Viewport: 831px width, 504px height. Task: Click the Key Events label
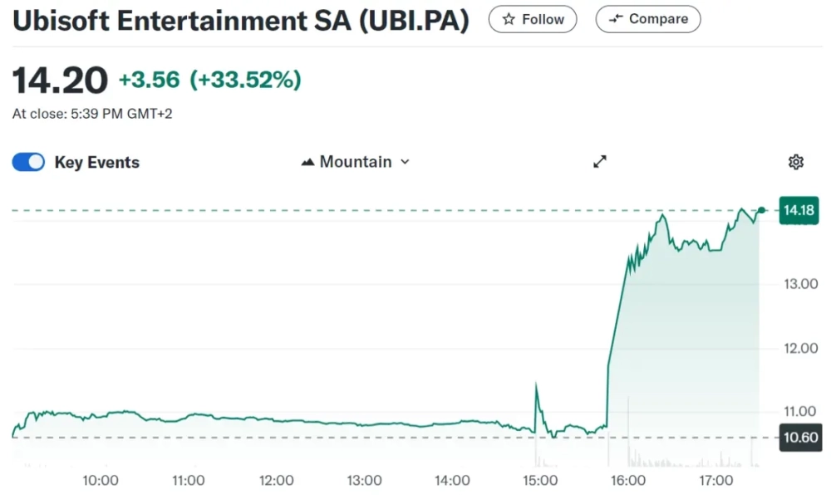point(97,163)
